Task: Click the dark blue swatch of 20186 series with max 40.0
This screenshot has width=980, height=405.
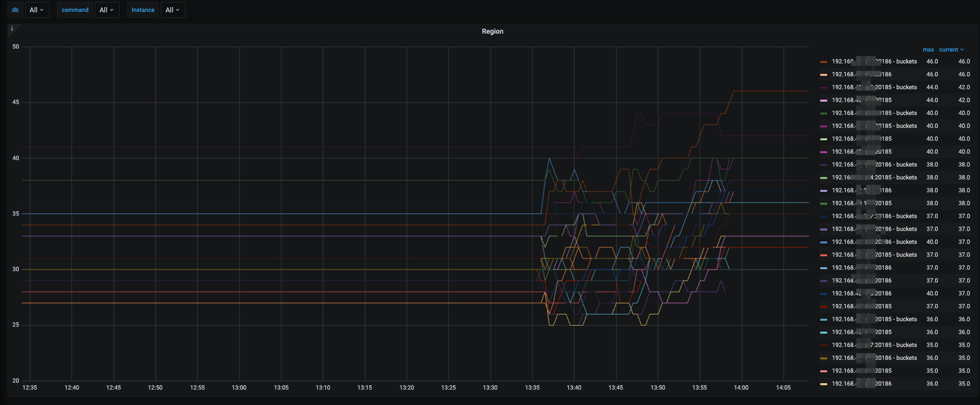Action: click(824, 294)
